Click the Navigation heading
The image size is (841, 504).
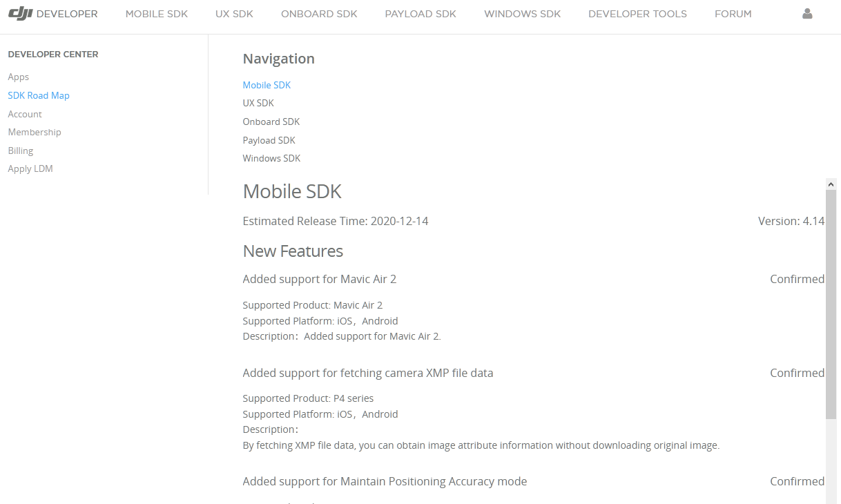[279, 59]
